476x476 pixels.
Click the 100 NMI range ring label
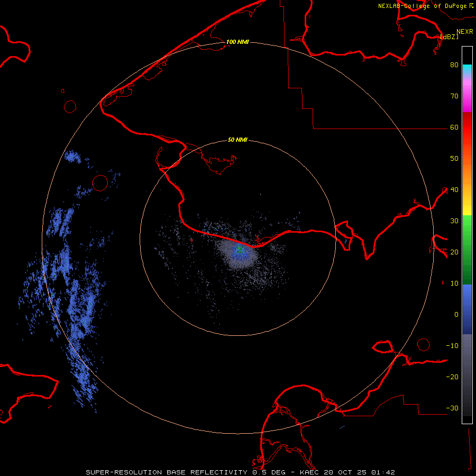[237, 42]
